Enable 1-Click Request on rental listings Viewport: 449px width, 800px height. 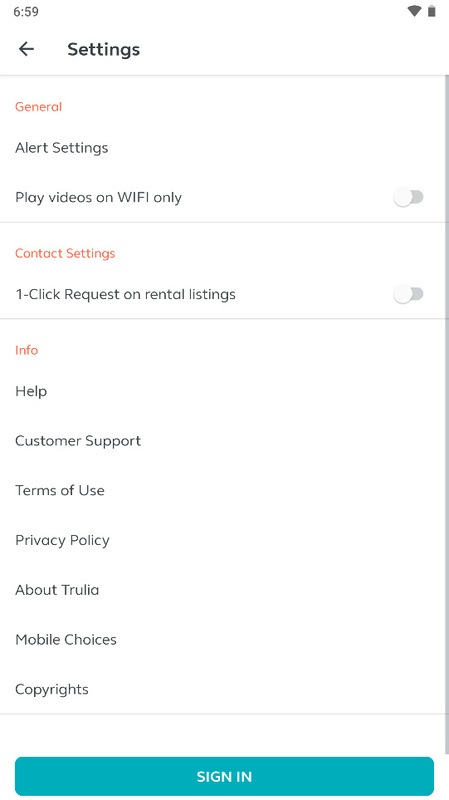tap(408, 294)
